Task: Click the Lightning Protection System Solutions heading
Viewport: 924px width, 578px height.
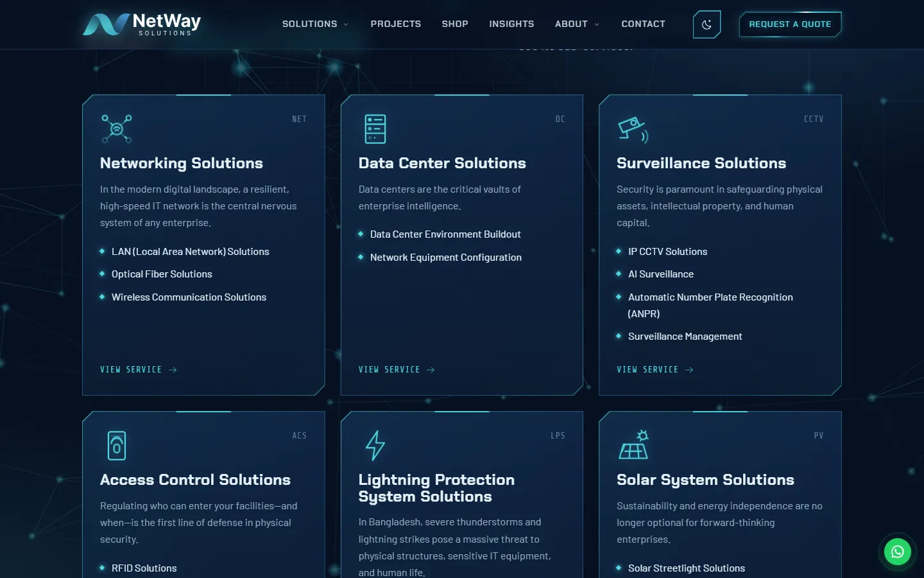Action: (x=436, y=488)
